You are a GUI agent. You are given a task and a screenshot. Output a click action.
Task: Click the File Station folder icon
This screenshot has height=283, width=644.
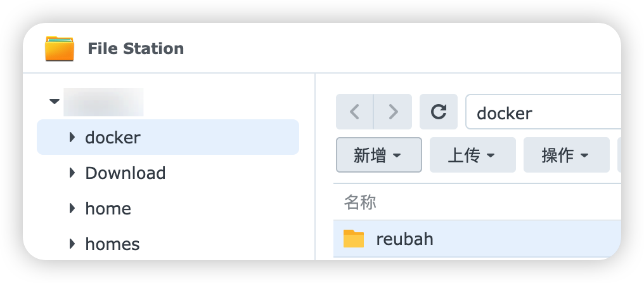[x=60, y=49]
